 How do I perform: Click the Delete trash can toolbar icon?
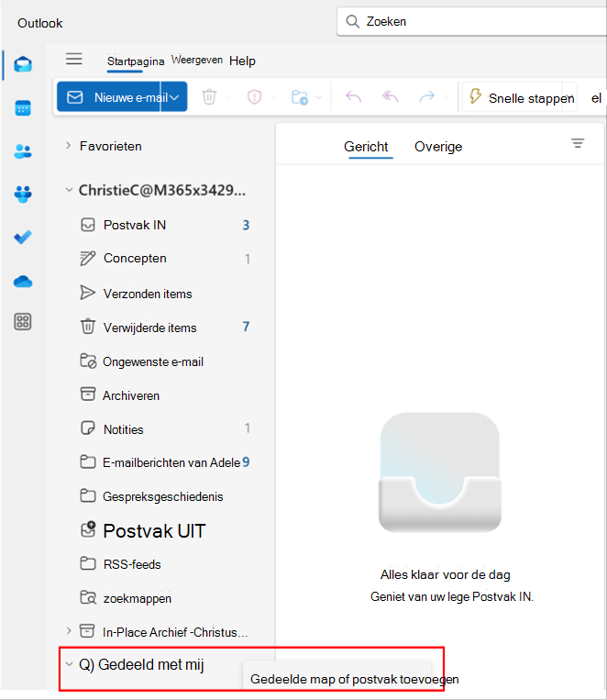[x=209, y=97]
